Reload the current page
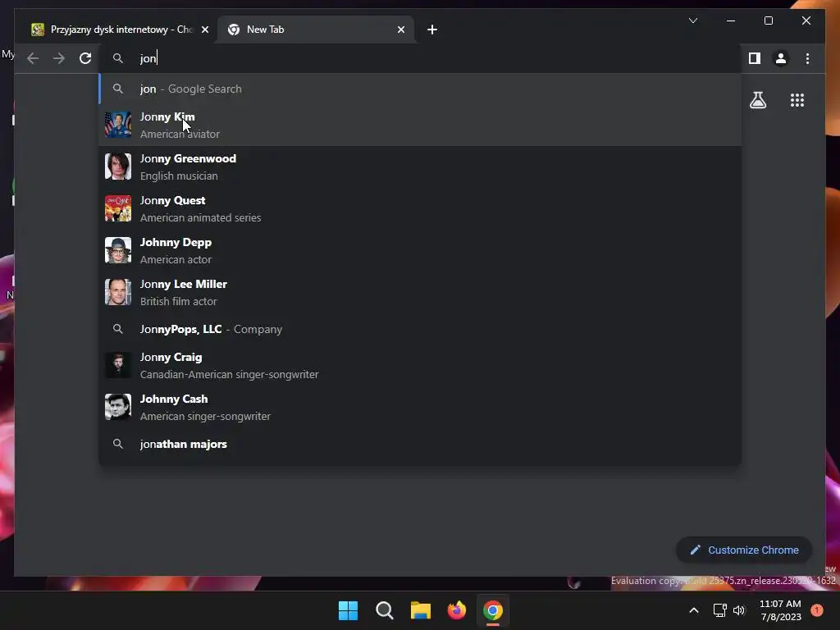840x630 pixels. coord(85,58)
